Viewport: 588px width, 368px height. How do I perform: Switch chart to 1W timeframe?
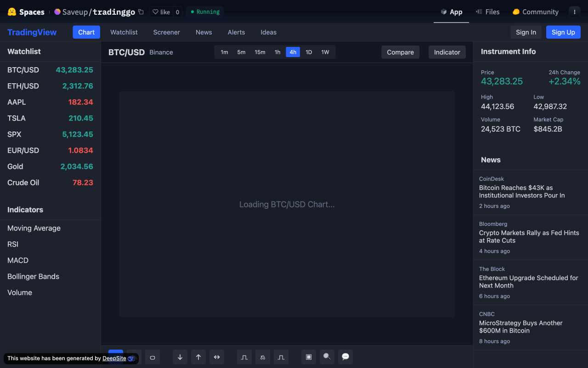[x=325, y=52]
